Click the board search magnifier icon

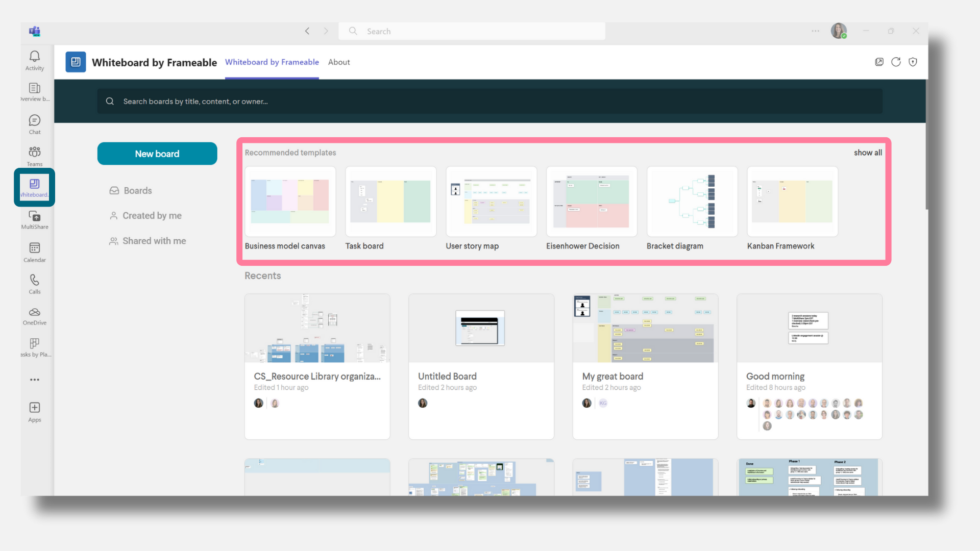(x=110, y=101)
